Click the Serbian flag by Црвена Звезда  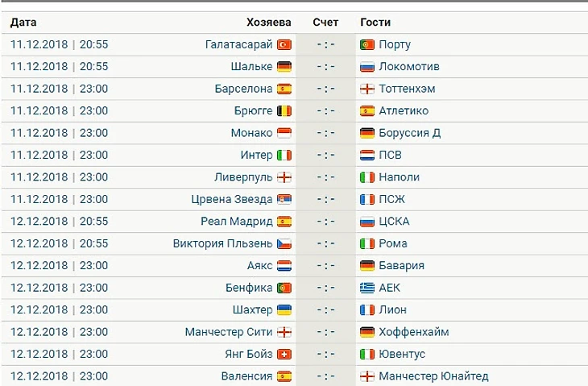coord(284,199)
